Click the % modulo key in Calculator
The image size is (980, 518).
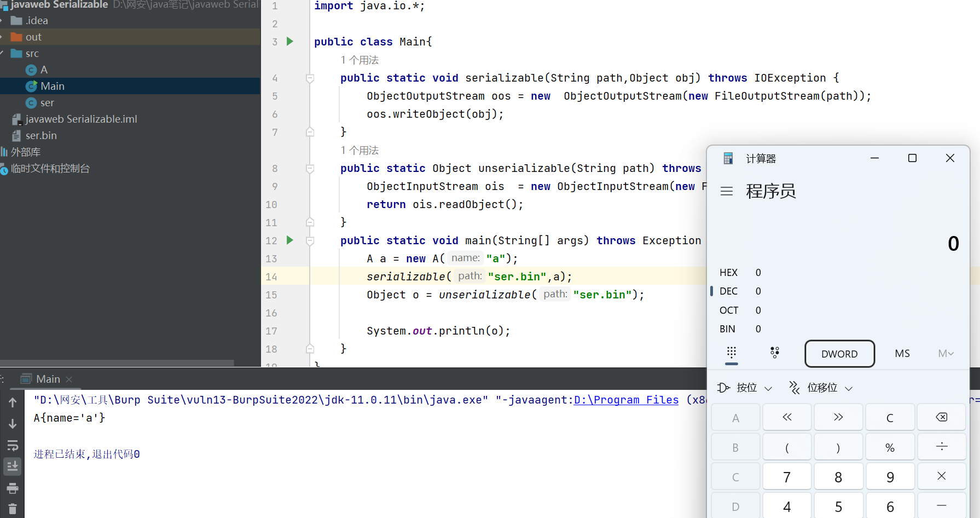pyautogui.click(x=890, y=447)
